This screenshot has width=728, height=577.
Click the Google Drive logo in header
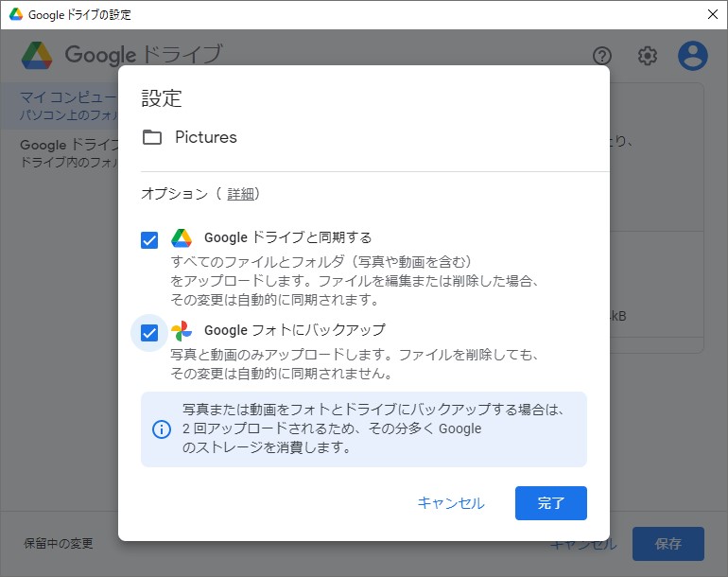pos(37,55)
